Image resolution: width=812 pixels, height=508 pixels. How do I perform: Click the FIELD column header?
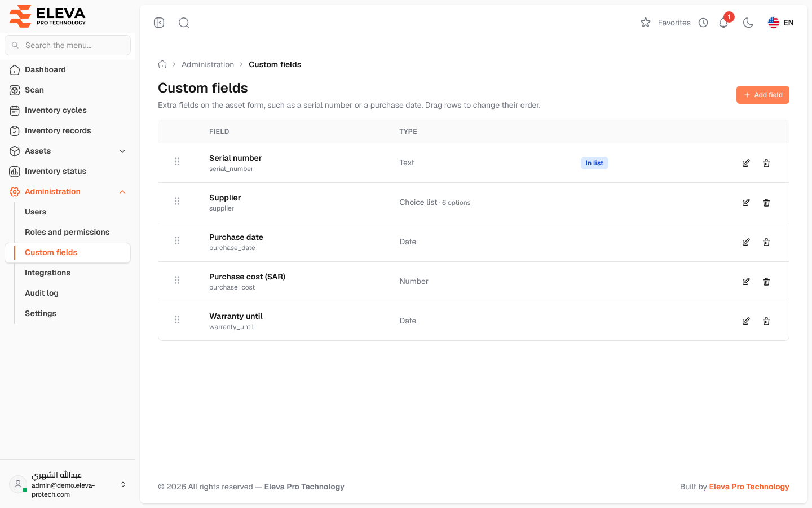pyautogui.click(x=219, y=132)
